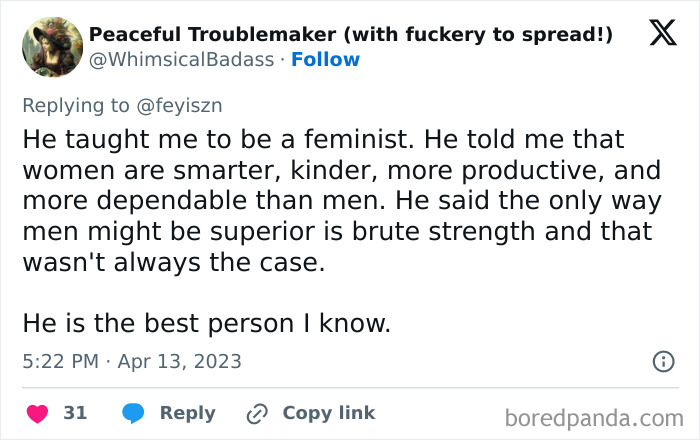Follow @WhimsicalBadass via the Follow link
The height and width of the screenshot is (440, 700).
pos(325,59)
